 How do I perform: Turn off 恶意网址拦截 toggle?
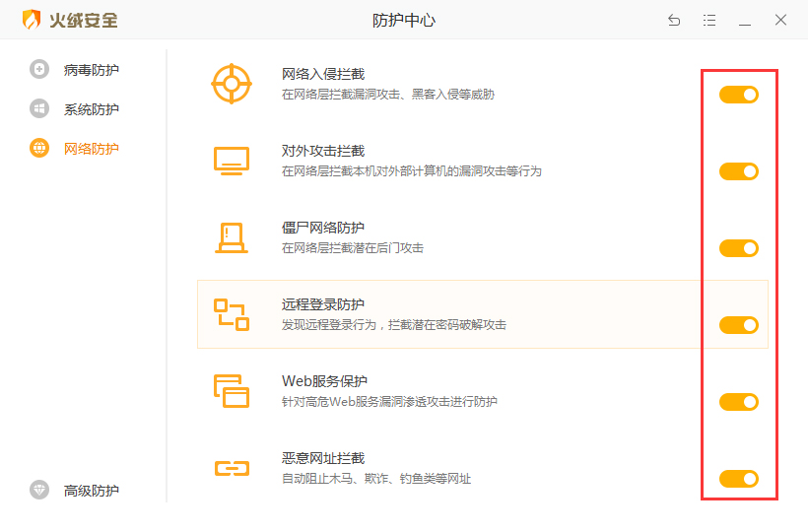[739, 479]
